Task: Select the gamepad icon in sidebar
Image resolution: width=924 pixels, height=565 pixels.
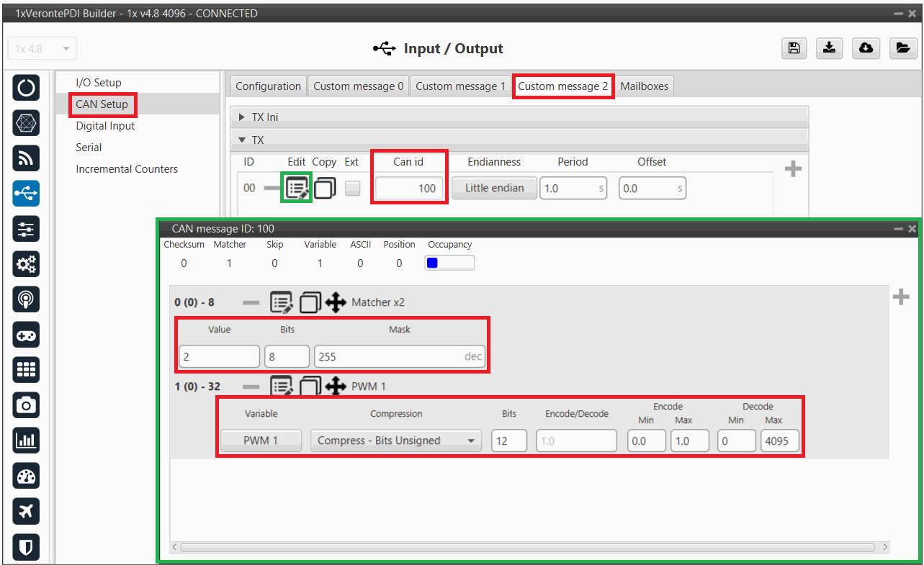Action: (x=26, y=335)
